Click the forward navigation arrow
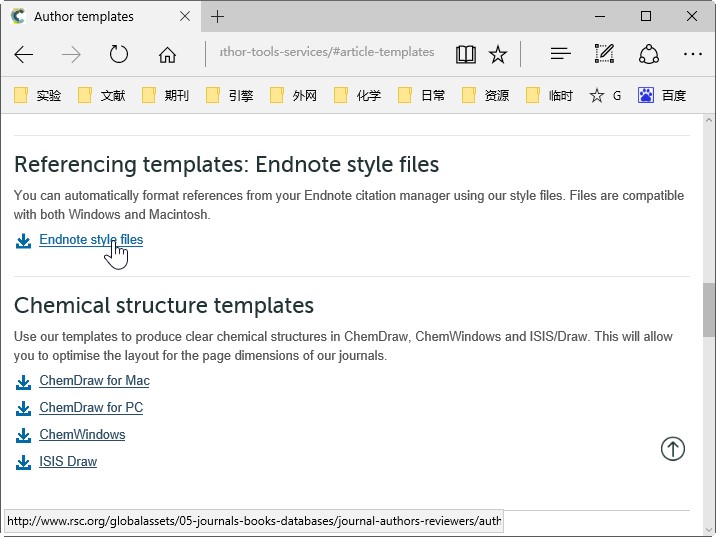Viewport: 716px width, 537px height. [x=71, y=55]
